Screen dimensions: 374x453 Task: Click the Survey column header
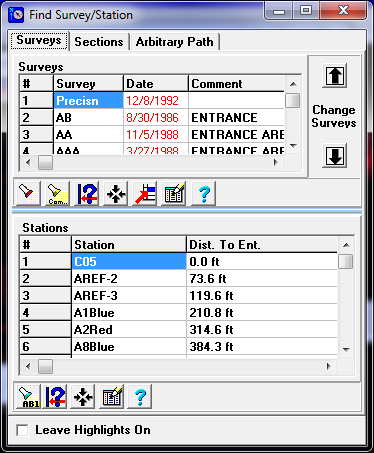pos(88,83)
